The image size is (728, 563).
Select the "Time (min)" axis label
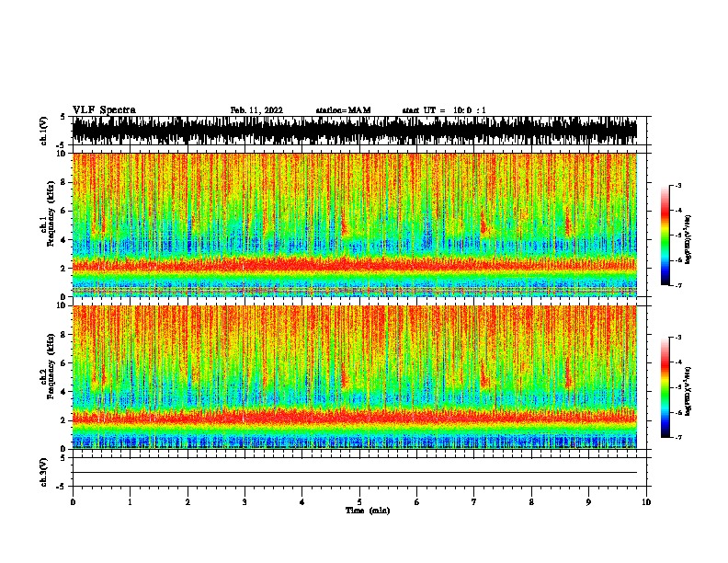click(368, 511)
